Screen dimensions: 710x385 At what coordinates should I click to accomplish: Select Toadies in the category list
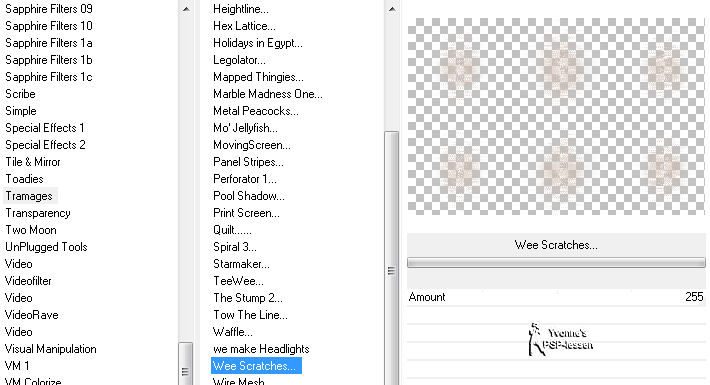[24, 179]
